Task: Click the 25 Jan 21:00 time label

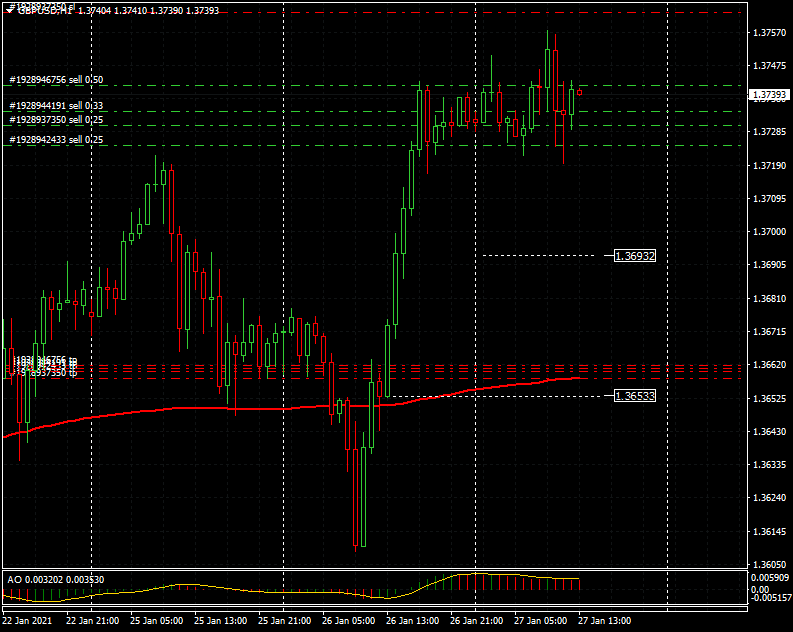Action: (x=284, y=621)
